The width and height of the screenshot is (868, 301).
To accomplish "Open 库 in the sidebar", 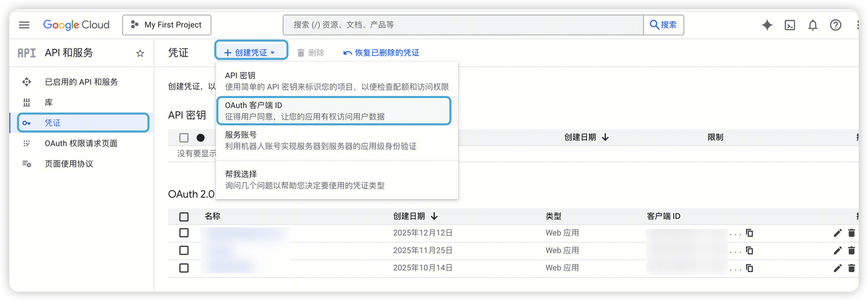I will tap(81, 102).
